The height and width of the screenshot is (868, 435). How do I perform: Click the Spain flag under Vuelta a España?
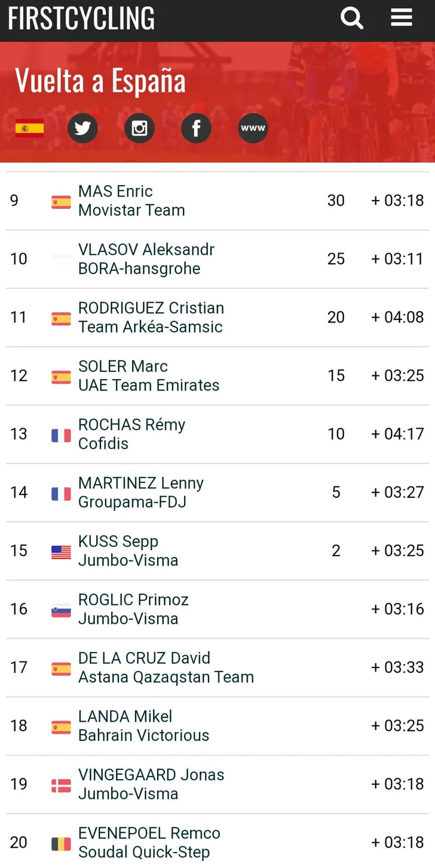(x=29, y=128)
